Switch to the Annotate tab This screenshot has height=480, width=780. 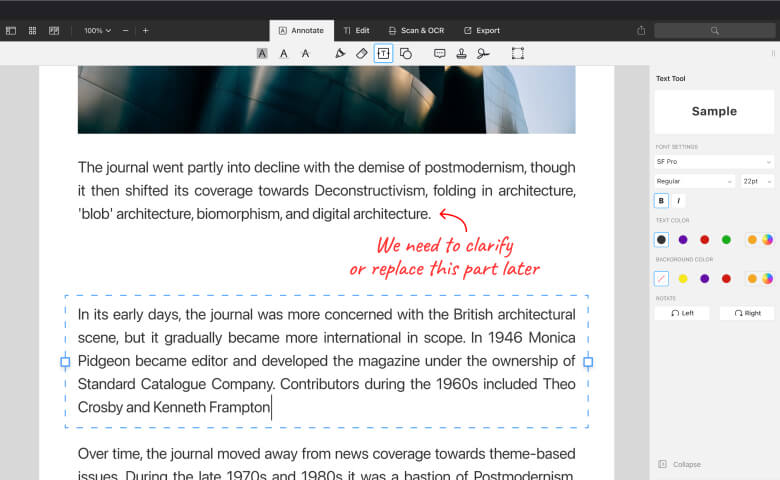(x=301, y=30)
